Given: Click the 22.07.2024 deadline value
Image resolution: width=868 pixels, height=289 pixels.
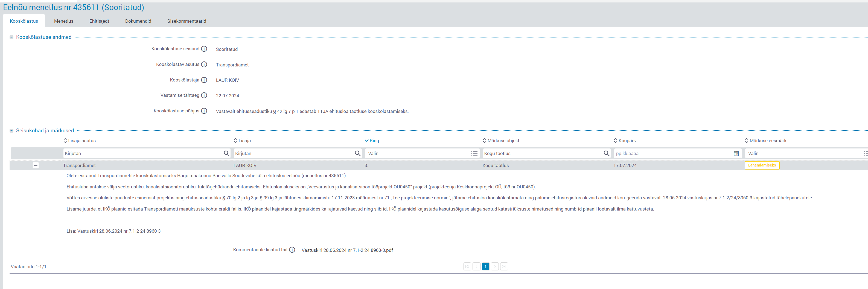Looking at the screenshot, I should [x=228, y=96].
